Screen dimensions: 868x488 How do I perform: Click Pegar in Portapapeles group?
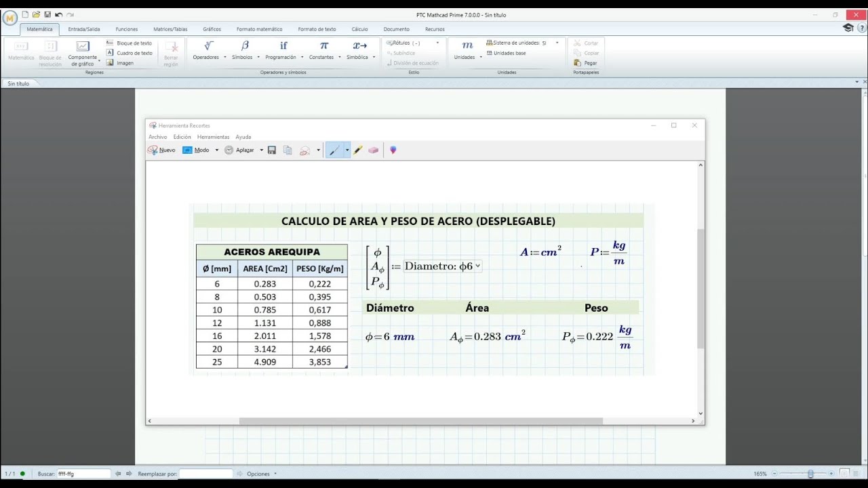586,63
